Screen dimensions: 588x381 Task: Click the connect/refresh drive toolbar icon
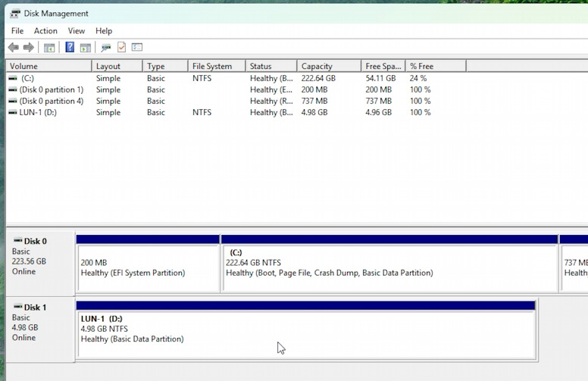click(x=106, y=48)
